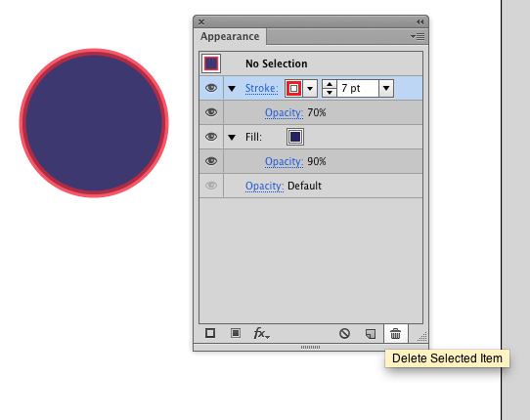
Task: Open the fx Add New Effect menu
Action: [x=261, y=334]
